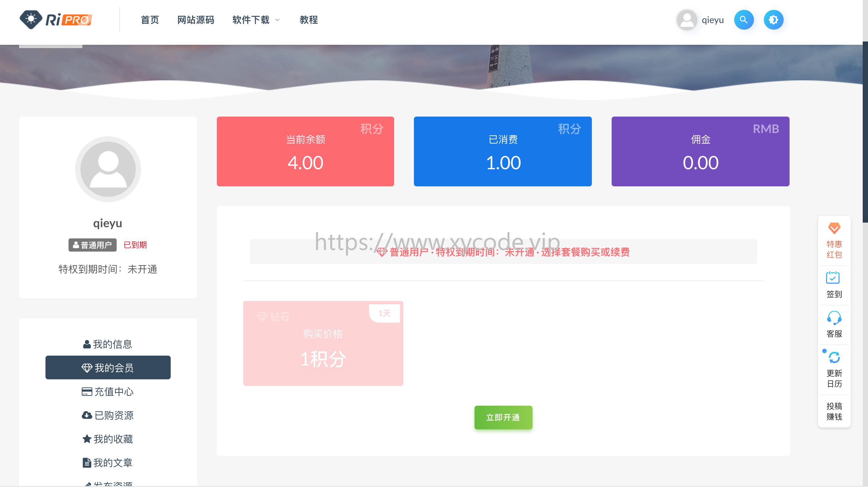The width and height of the screenshot is (868, 488).
Task: Select the 钻石 1天 membership plan card
Action: coord(323,343)
